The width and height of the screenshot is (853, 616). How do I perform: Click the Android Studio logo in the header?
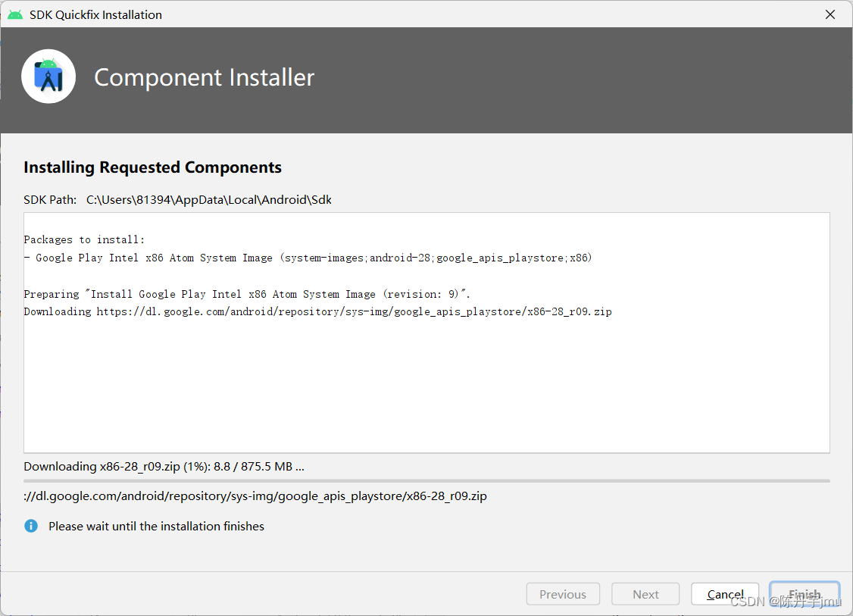coord(48,77)
